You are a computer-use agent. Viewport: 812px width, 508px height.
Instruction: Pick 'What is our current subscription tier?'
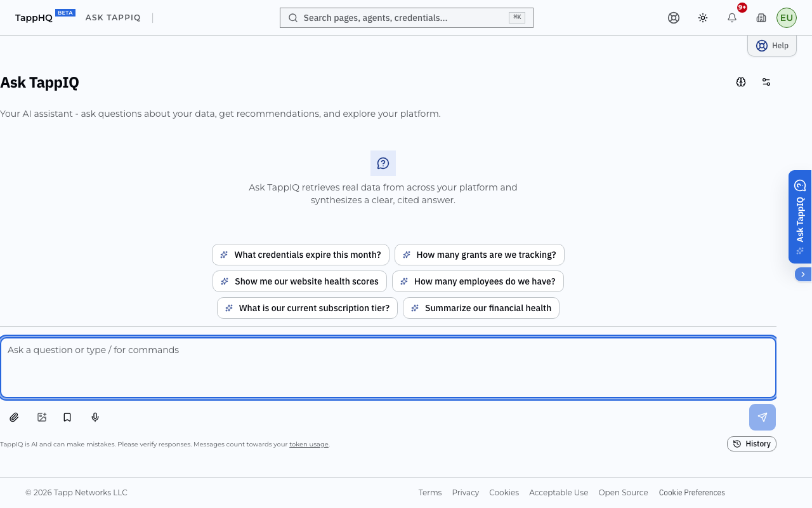point(308,308)
